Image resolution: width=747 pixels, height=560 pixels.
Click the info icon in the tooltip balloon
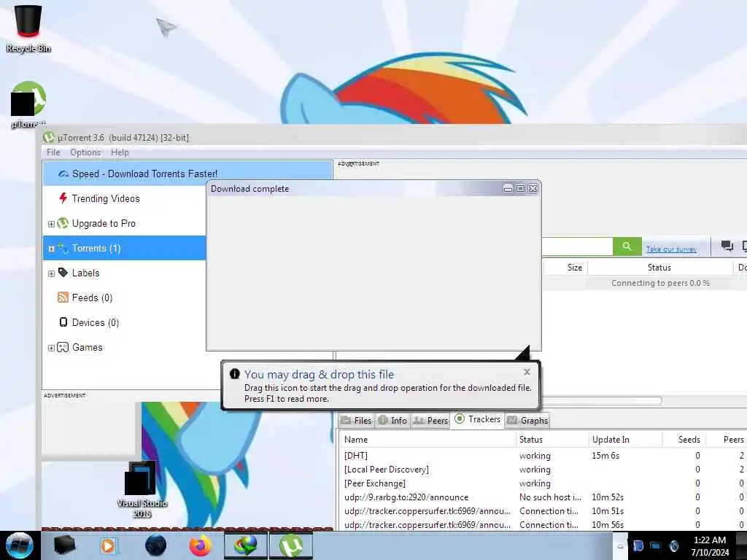tap(234, 374)
